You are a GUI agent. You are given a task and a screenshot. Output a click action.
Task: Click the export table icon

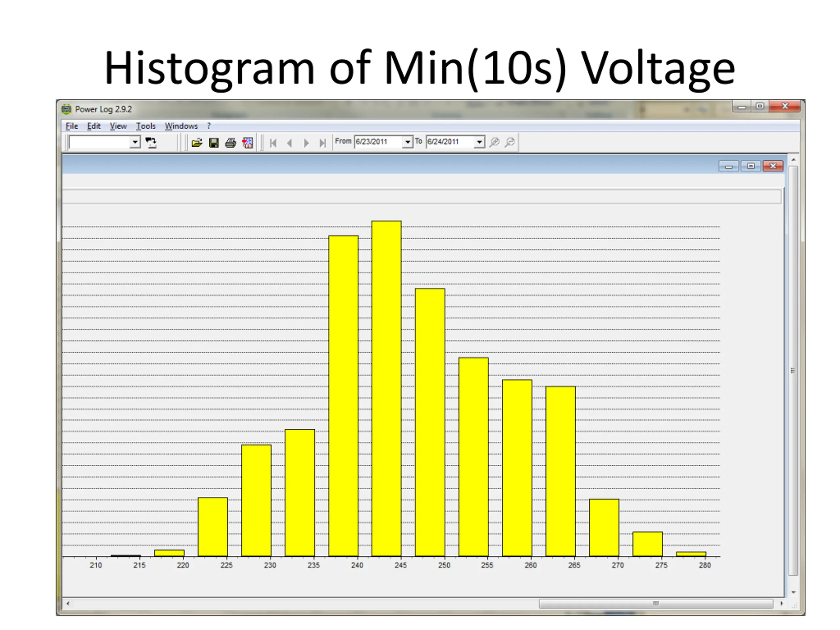(248, 143)
